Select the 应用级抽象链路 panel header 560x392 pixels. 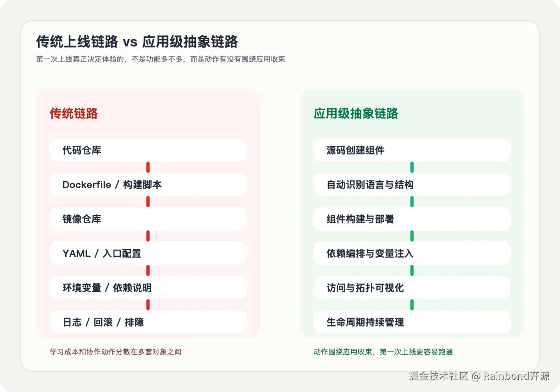[x=356, y=114]
